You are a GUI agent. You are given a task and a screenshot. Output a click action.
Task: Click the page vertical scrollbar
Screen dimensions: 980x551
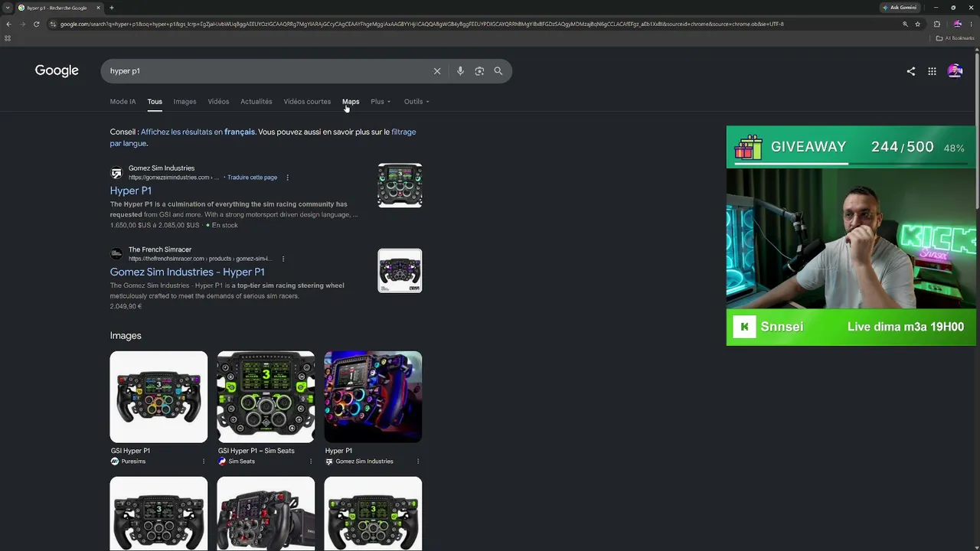tap(977, 130)
